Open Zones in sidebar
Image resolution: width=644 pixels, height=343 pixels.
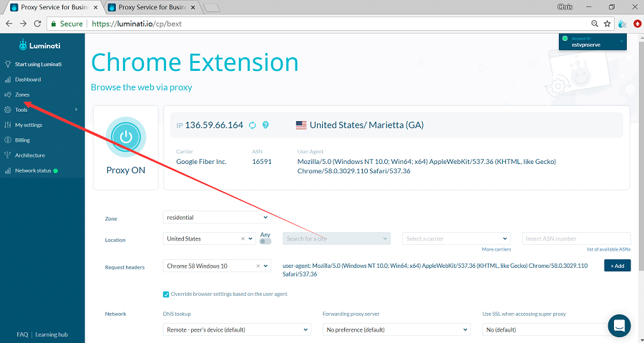[22, 95]
